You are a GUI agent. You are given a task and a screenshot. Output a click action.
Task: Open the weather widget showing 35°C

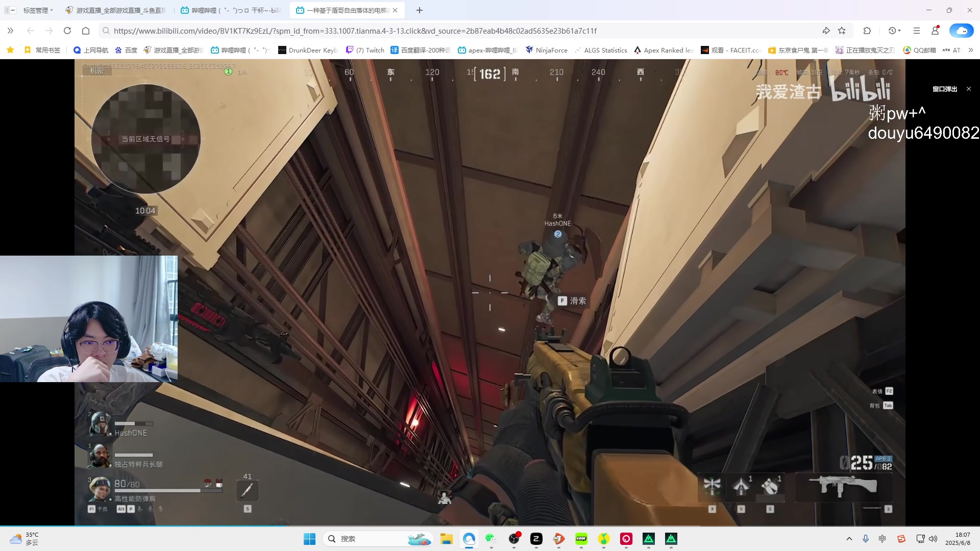24,539
